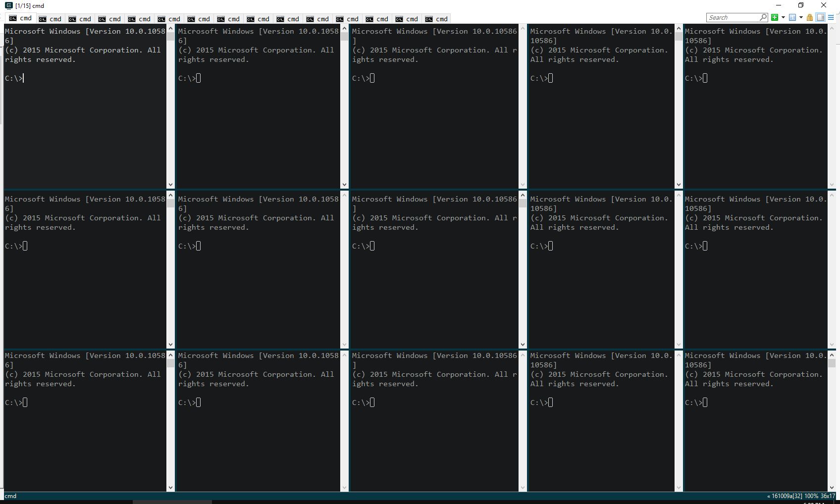Click scroll-up arrow of bottom-left console pane

(x=170, y=355)
